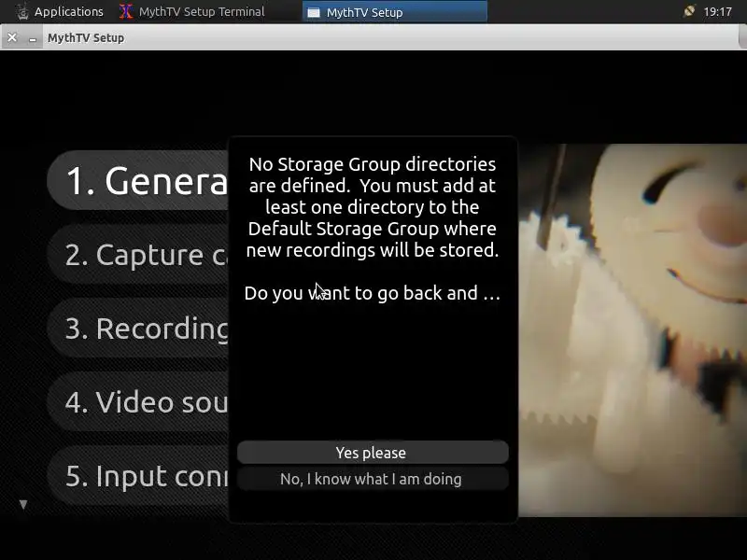Click the 'Yes please' dialog button
Screen dimensions: 747x560
coord(373,453)
